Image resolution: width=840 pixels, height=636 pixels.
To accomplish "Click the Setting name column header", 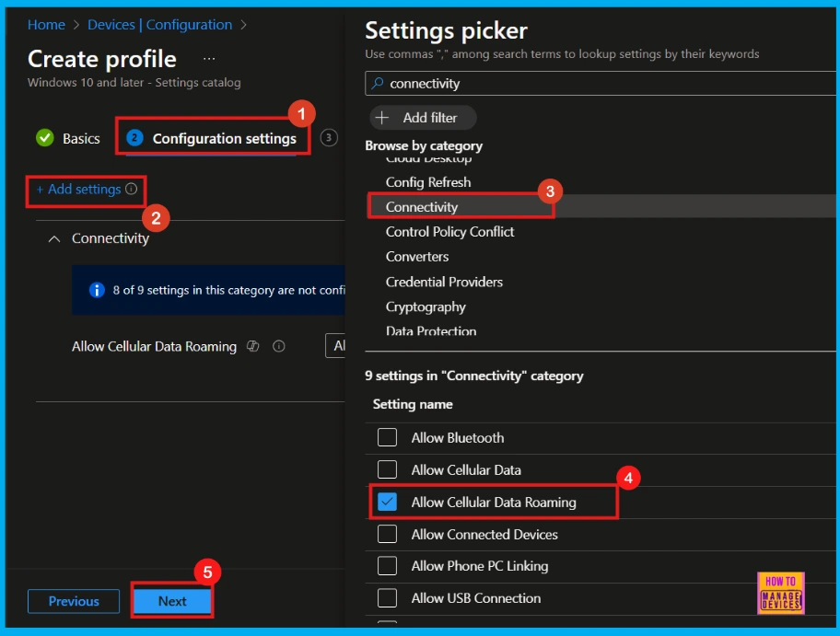I will [413, 404].
